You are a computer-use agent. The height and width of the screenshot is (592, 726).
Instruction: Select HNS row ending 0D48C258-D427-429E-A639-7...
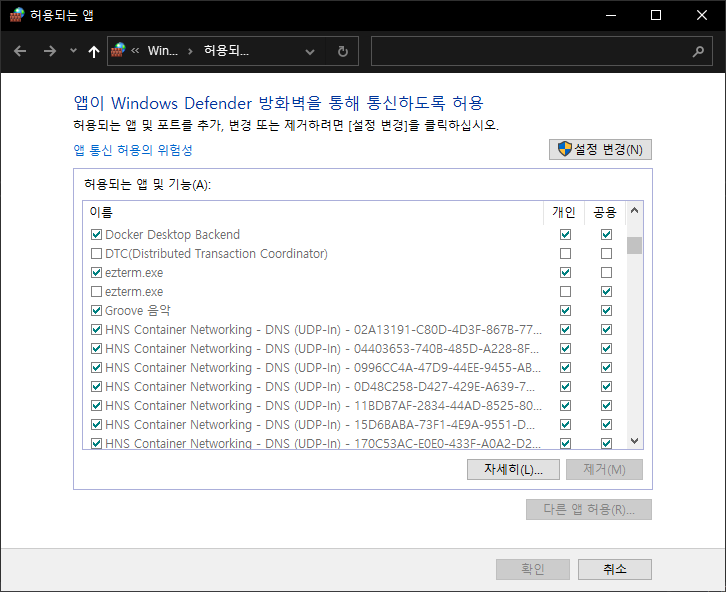pyautogui.click(x=320, y=386)
